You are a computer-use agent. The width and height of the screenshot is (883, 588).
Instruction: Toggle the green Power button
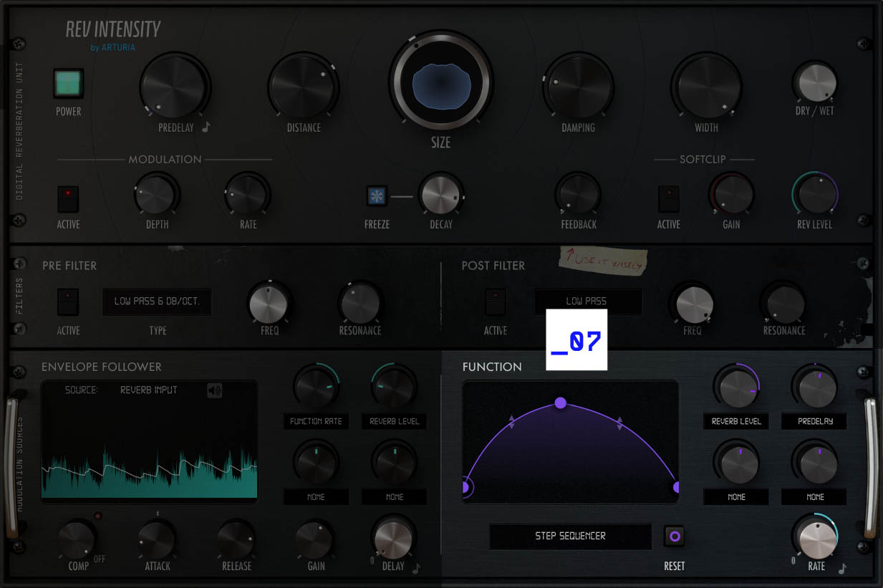tap(69, 84)
